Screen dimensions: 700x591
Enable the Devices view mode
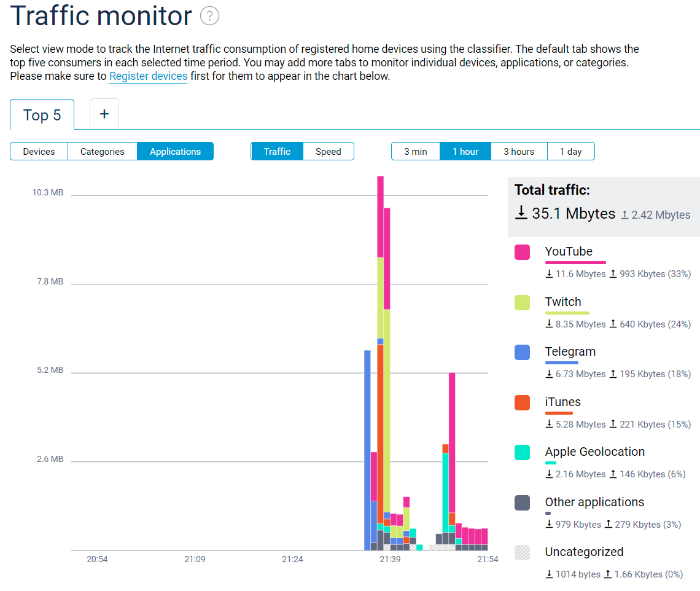coord(39,151)
